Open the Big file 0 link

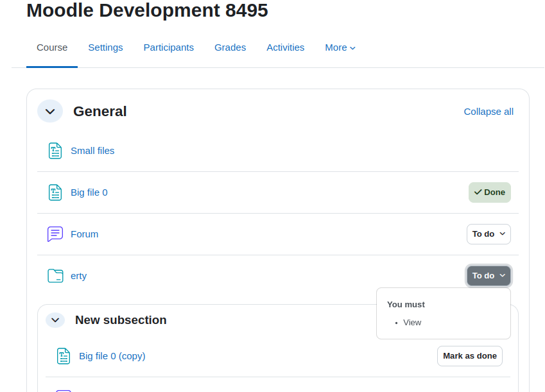point(89,192)
